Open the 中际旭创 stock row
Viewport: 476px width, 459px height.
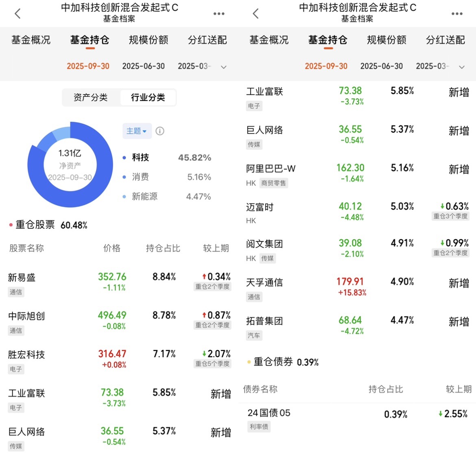pos(119,323)
